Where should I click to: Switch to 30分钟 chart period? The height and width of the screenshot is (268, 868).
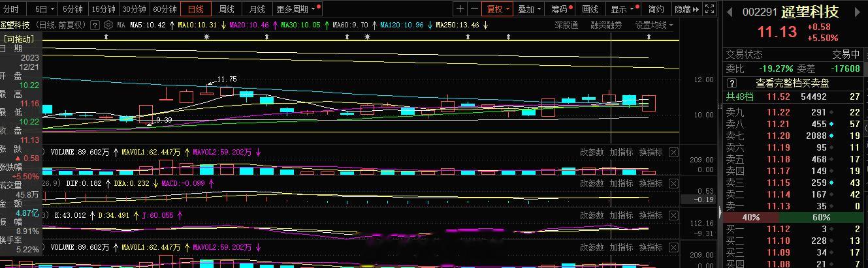(x=135, y=9)
